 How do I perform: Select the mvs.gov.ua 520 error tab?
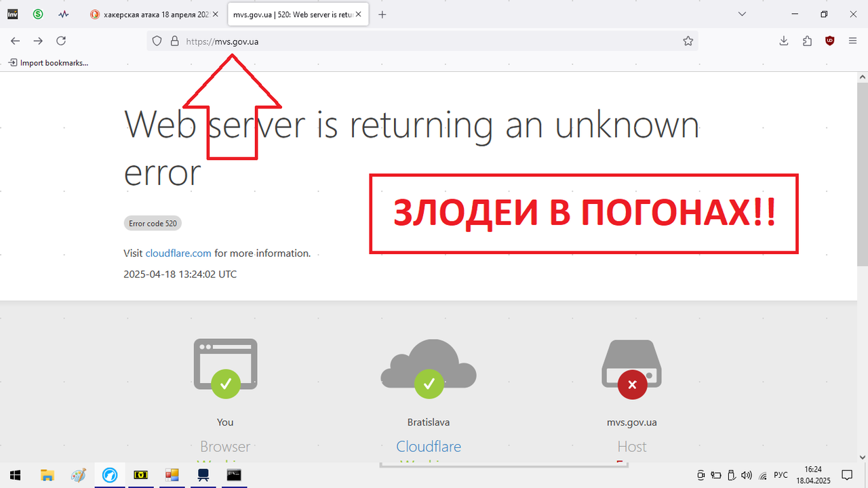[298, 14]
